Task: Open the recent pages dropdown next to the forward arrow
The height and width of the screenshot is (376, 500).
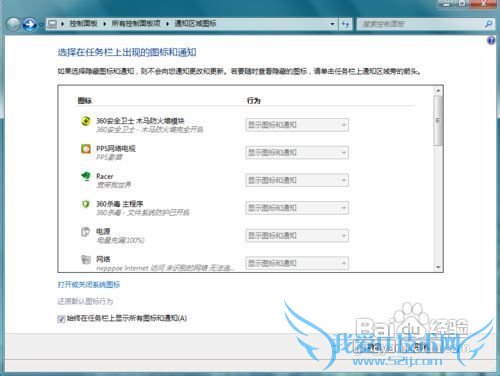Action: coord(41,24)
